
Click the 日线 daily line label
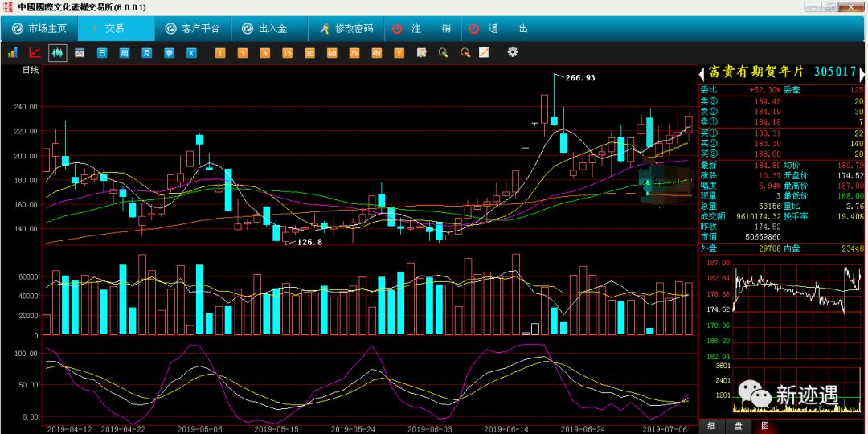(31, 70)
